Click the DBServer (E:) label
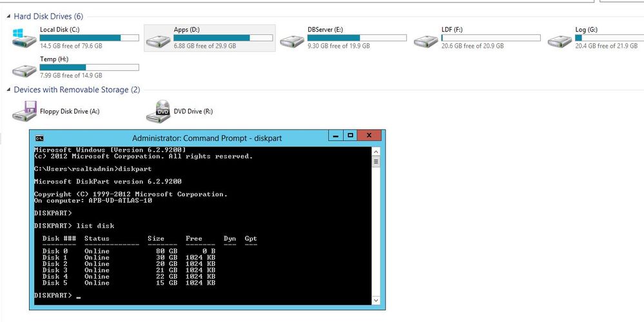Image resolution: width=644 pixels, height=322 pixels. coord(326,30)
